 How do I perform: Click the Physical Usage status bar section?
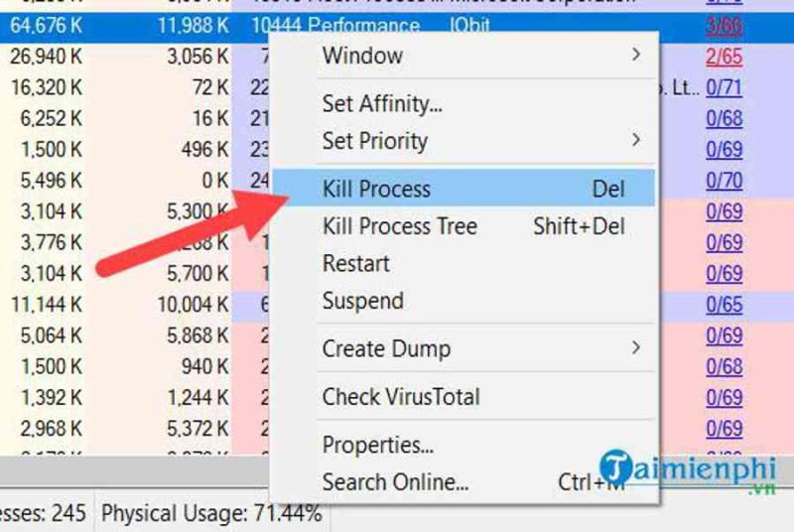[211, 513]
